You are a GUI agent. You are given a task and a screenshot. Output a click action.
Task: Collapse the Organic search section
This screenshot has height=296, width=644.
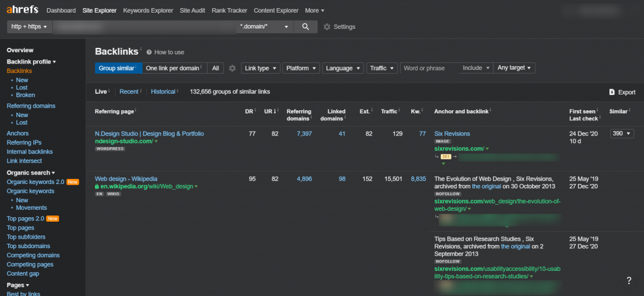pyautogui.click(x=31, y=173)
